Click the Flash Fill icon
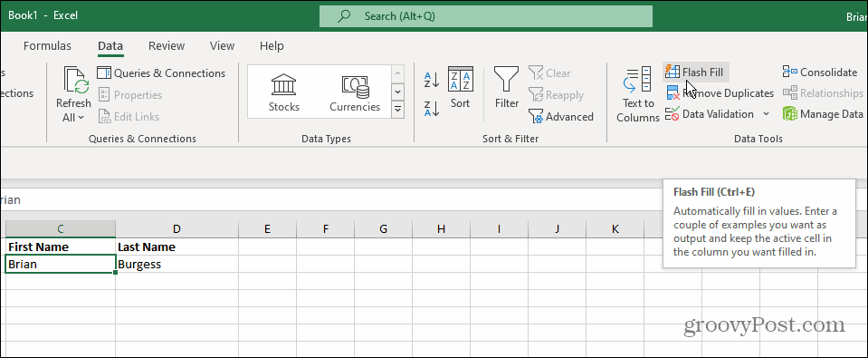 [x=672, y=72]
